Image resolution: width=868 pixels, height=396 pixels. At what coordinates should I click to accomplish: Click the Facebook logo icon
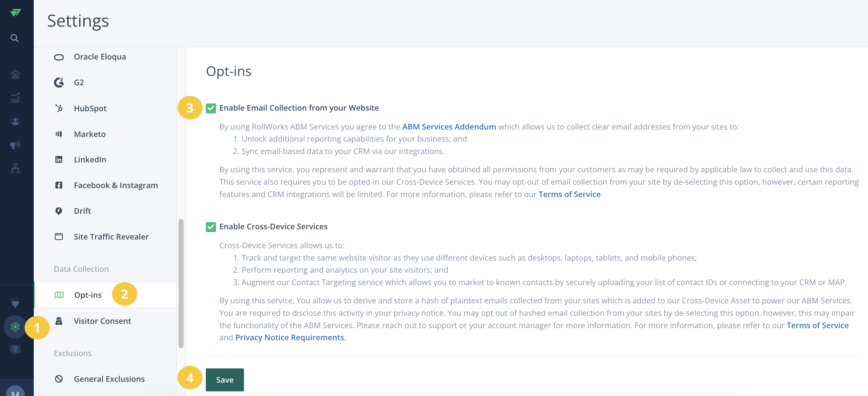click(x=59, y=185)
